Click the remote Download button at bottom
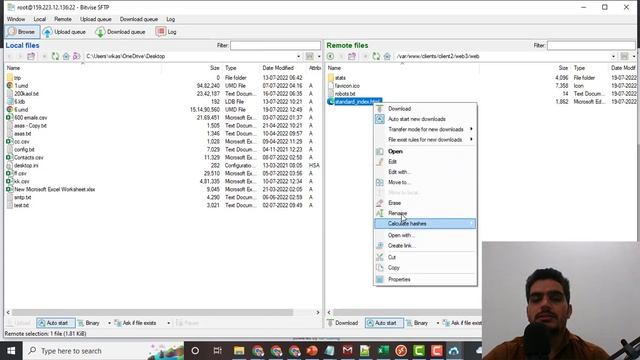This screenshot has width=640, height=360. click(x=343, y=323)
